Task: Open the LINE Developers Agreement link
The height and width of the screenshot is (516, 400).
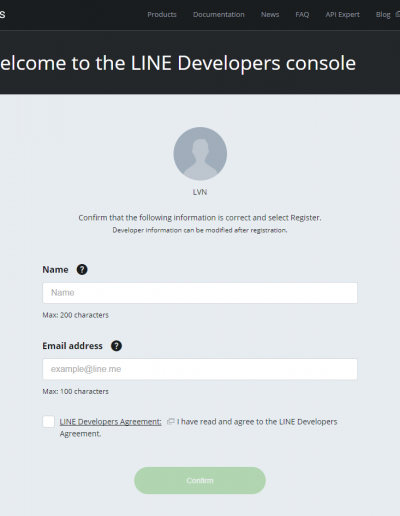Action: 110,422
